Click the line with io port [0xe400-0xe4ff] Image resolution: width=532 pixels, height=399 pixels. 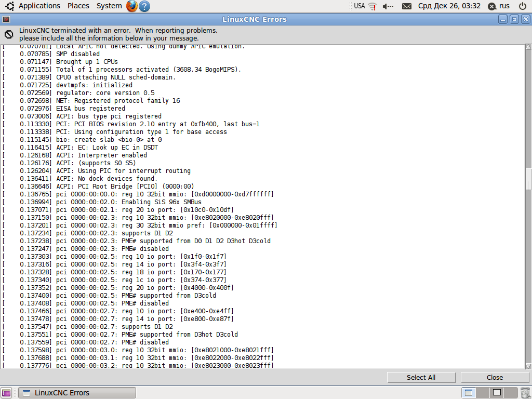click(145, 311)
